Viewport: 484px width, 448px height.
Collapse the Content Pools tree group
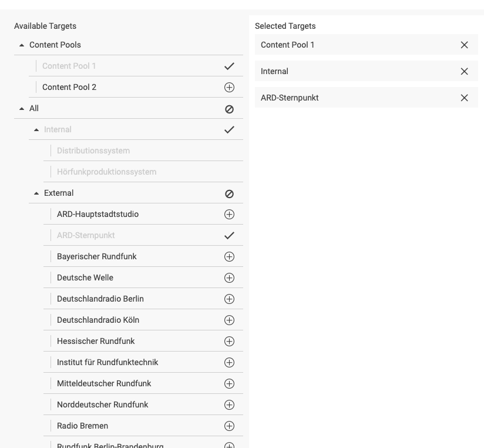click(22, 45)
